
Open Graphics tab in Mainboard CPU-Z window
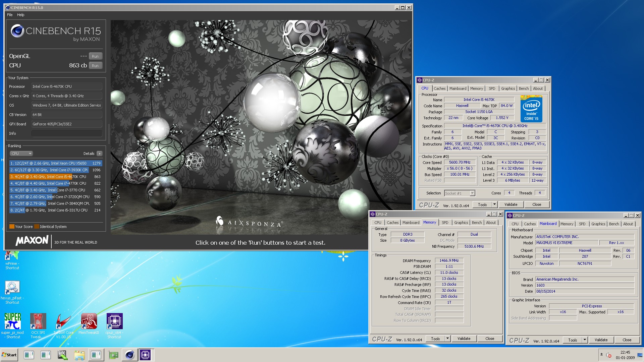click(598, 224)
